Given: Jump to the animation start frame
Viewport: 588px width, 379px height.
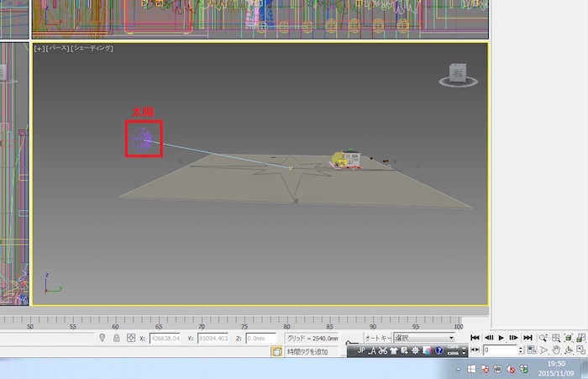Looking at the screenshot, I should coord(475,338).
